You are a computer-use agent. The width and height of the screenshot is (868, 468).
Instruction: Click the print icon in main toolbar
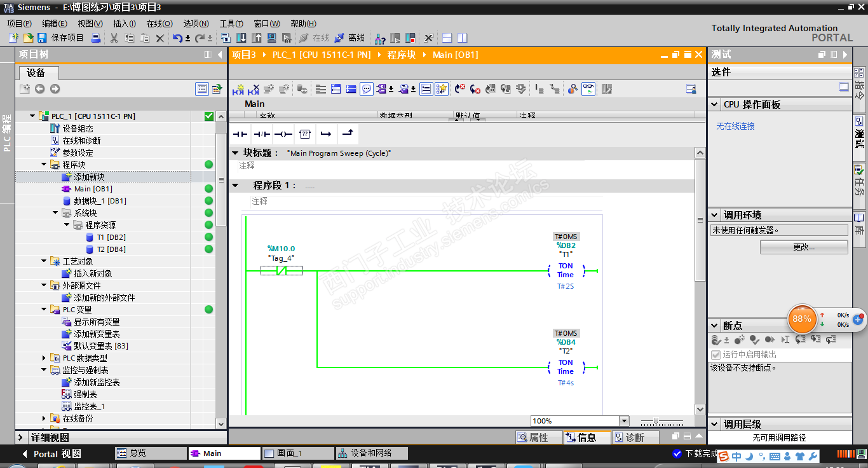tap(96, 38)
